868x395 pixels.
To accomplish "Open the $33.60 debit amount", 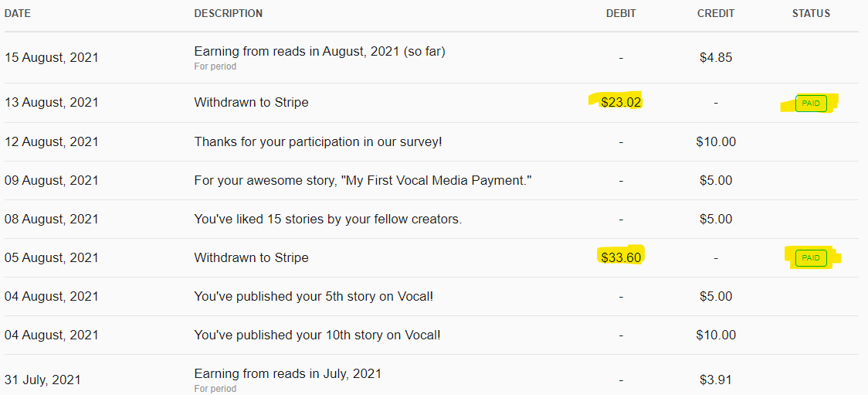I will (621, 257).
